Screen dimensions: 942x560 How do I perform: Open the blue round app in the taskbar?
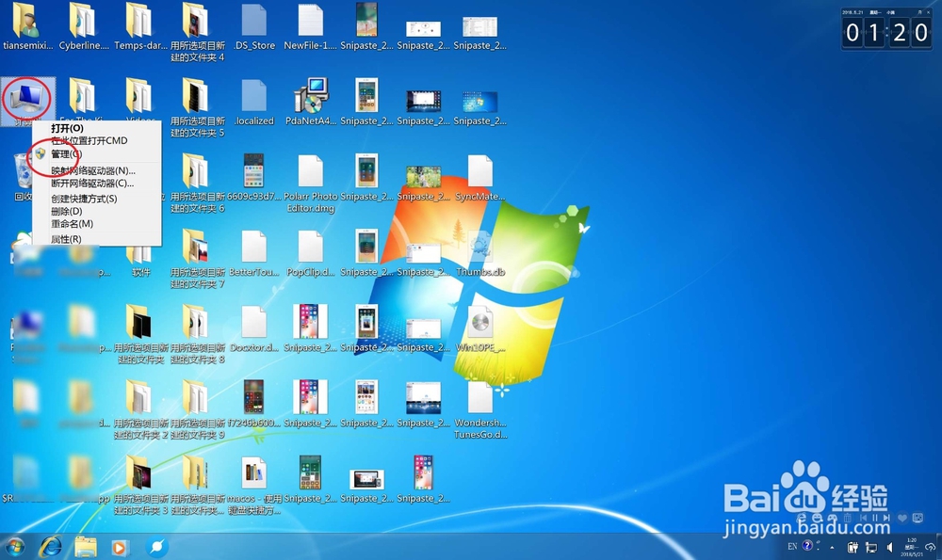point(156,547)
